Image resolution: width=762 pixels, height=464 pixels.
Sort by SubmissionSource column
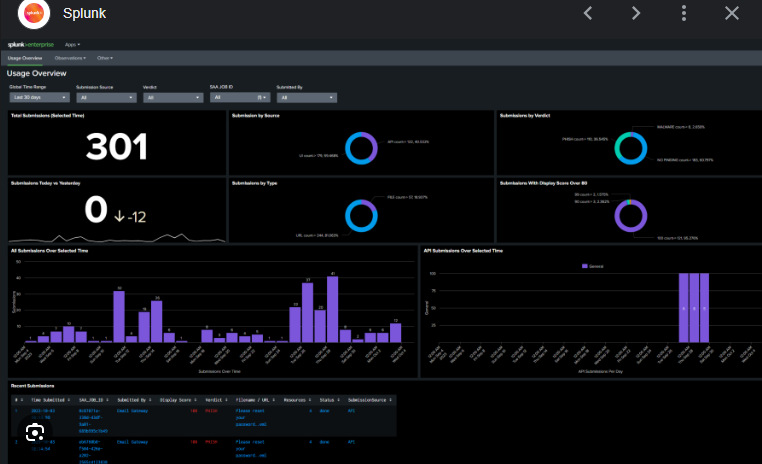[369, 400]
